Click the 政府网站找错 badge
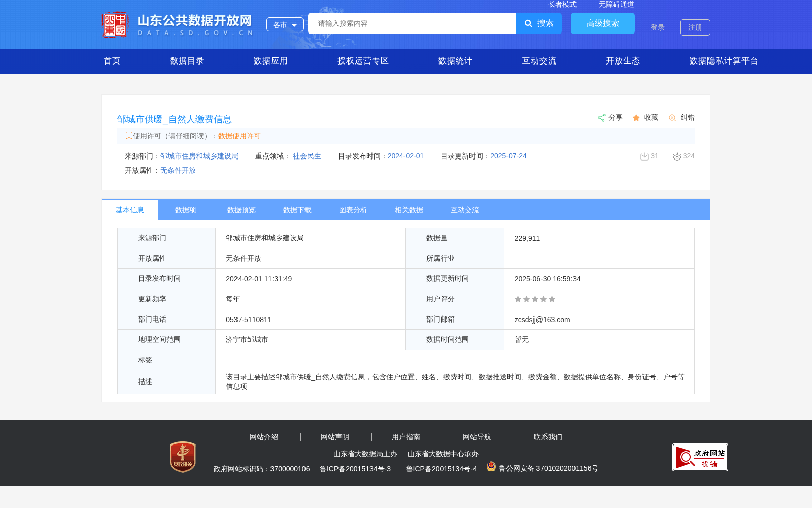 pyautogui.click(x=700, y=457)
